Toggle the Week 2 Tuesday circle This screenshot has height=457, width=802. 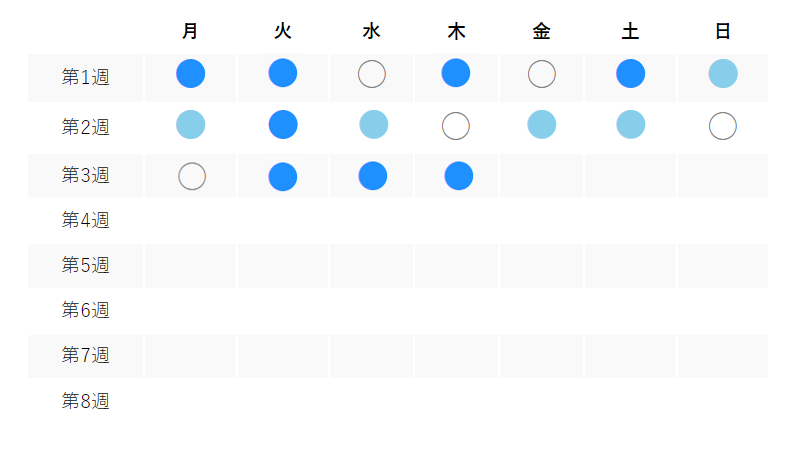coord(283,125)
